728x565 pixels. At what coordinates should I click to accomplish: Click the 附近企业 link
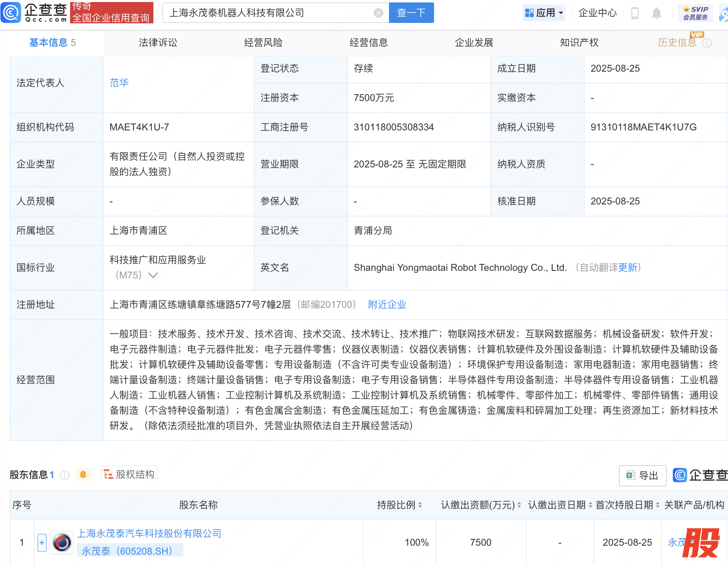pyautogui.click(x=387, y=305)
